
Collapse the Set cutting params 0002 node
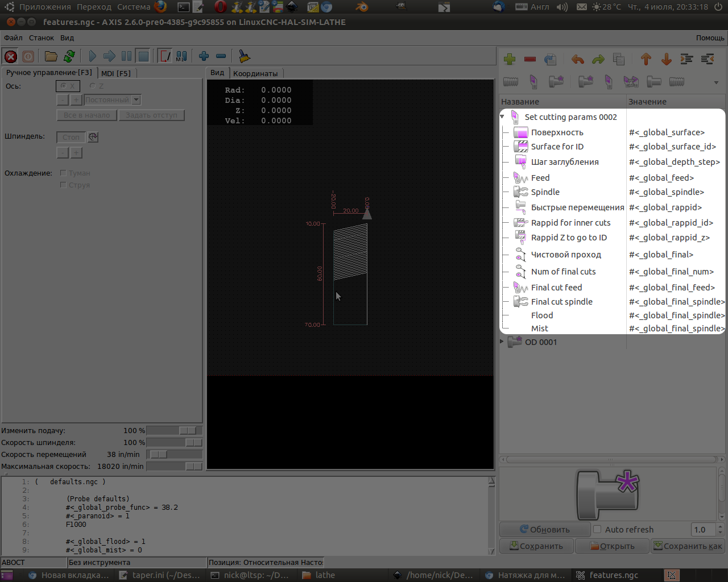pos(502,117)
